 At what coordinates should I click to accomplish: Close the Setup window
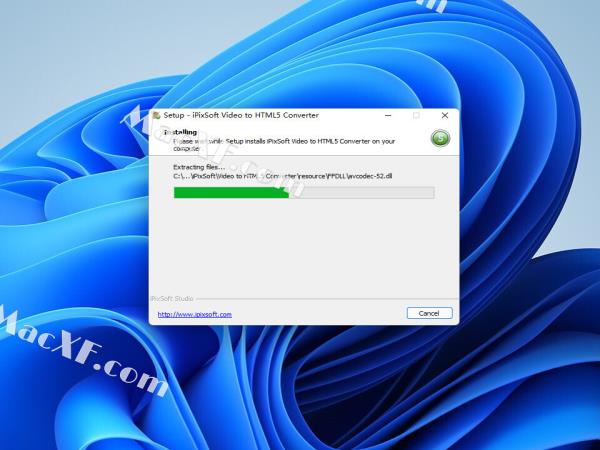point(445,115)
